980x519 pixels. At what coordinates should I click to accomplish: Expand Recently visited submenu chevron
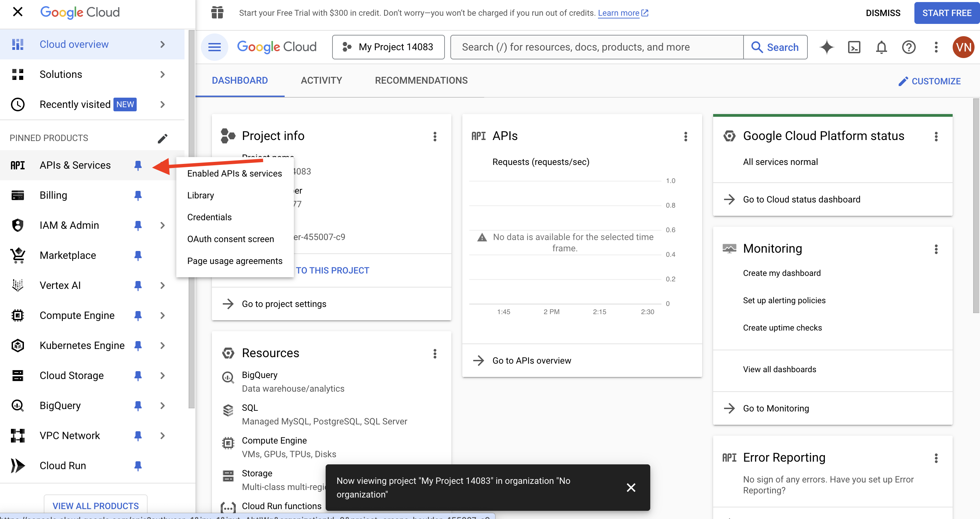pos(162,104)
